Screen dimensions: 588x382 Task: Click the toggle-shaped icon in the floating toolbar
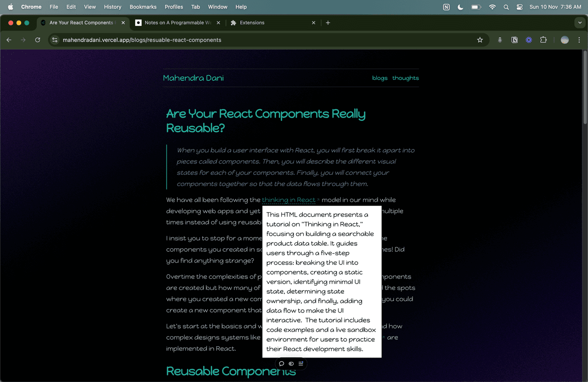click(x=291, y=363)
